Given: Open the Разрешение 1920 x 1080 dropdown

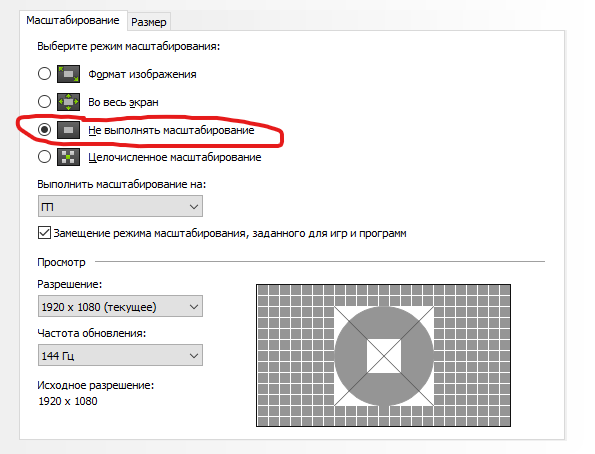Looking at the screenshot, I should pyautogui.click(x=120, y=306).
